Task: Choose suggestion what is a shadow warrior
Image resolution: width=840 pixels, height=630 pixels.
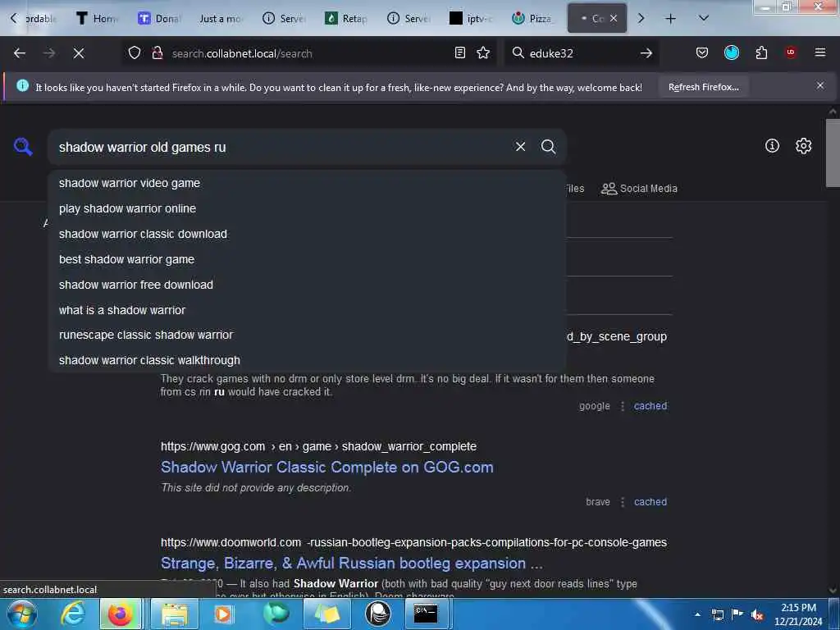Action: click(x=307, y=309)
